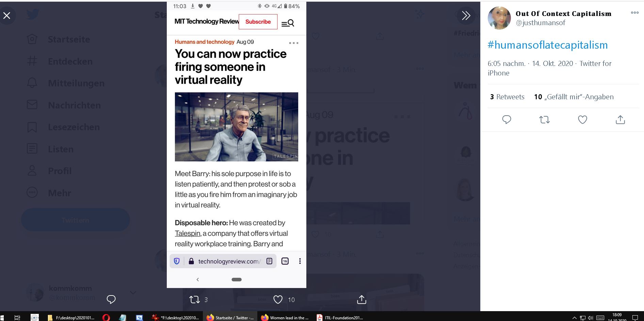Open Out Of Context Capitalism profile avatar
The height and width of the screenshot is (321, 644).
[499, 18]
